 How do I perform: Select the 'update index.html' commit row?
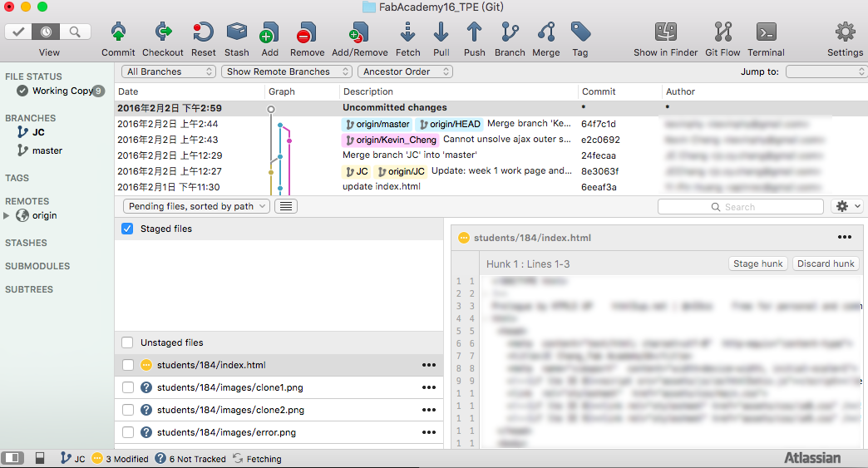[491, 187]
